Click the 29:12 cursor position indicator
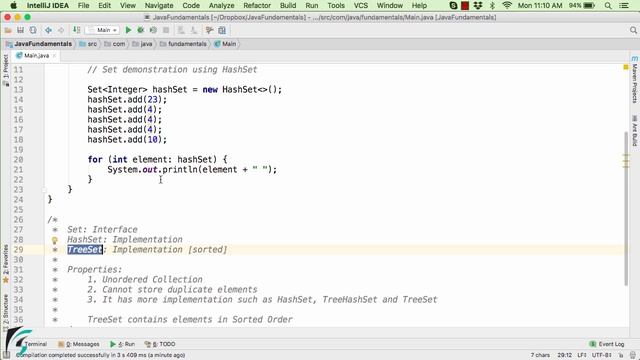The image size is (640, 360). (564, 355)
